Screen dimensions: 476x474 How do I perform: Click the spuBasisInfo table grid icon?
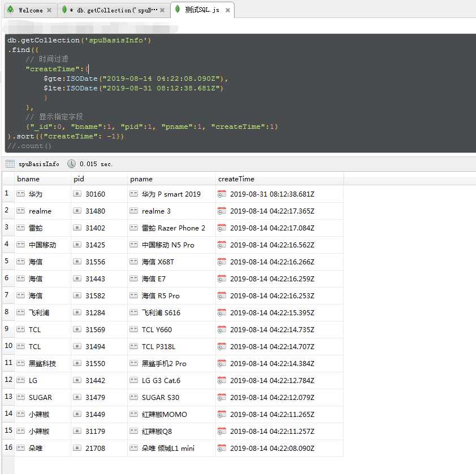10,164
